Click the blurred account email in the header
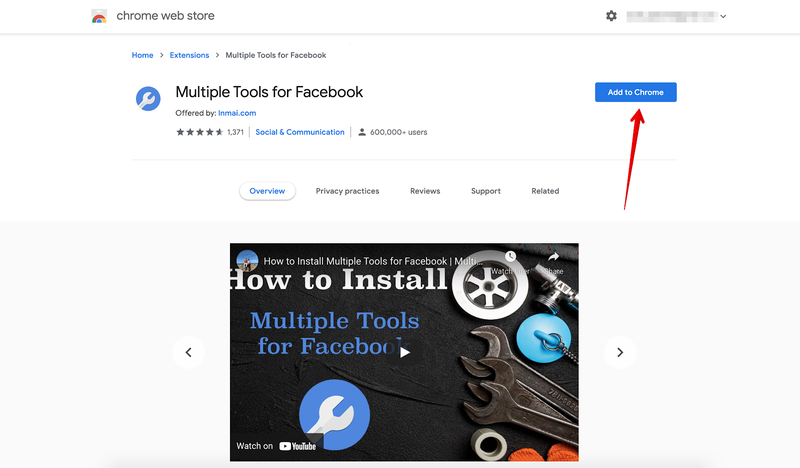 671,16
